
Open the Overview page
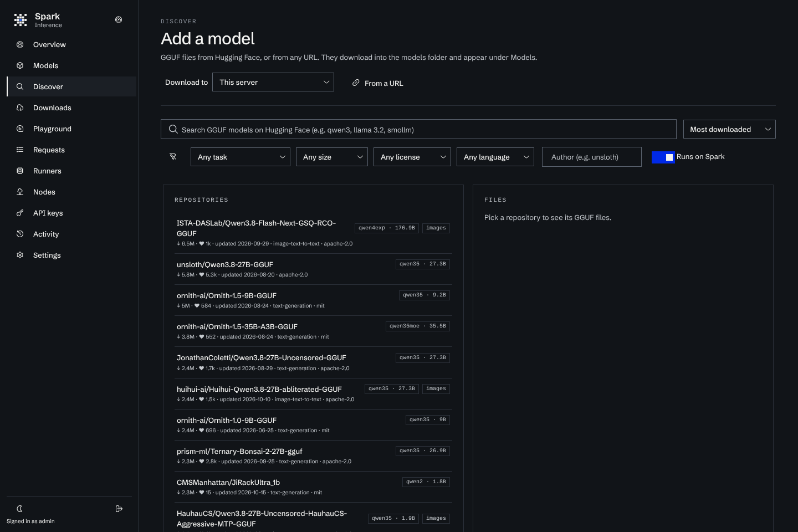click(x=71, y=44)
